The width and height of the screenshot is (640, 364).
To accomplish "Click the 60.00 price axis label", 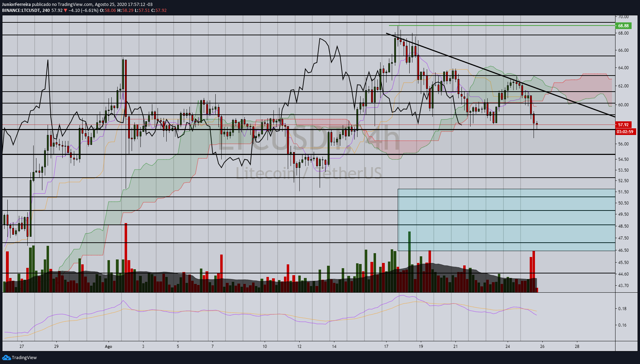I will [623, 105].
